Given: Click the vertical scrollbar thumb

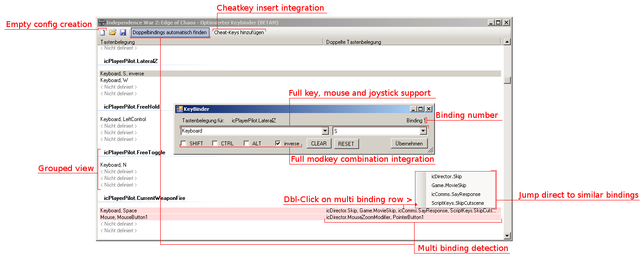Looking at the screenshot, I should [x=507, y=80].
